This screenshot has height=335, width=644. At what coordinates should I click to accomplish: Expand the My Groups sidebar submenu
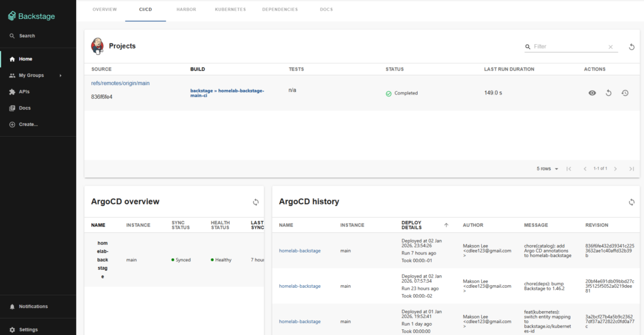tap(60, 76)
